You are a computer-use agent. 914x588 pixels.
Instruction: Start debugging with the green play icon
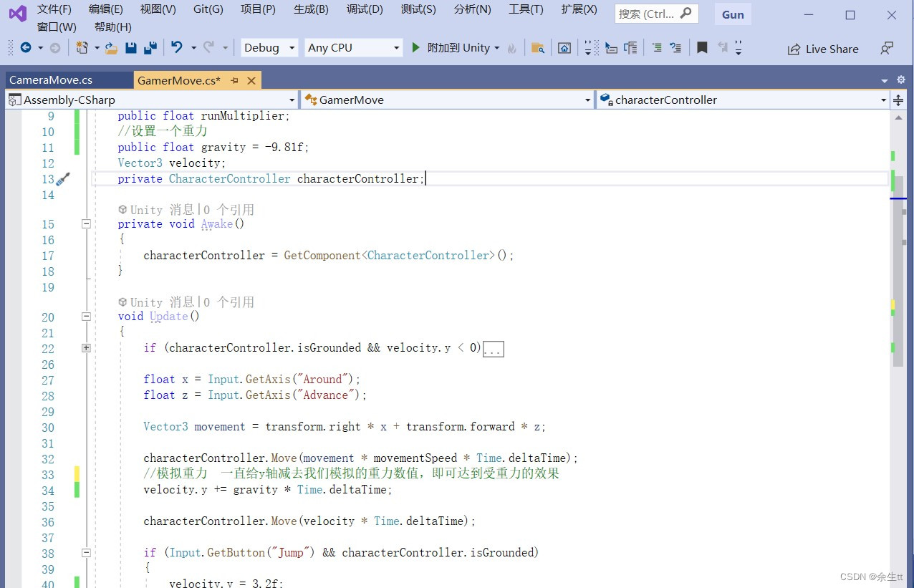(415, 47)
